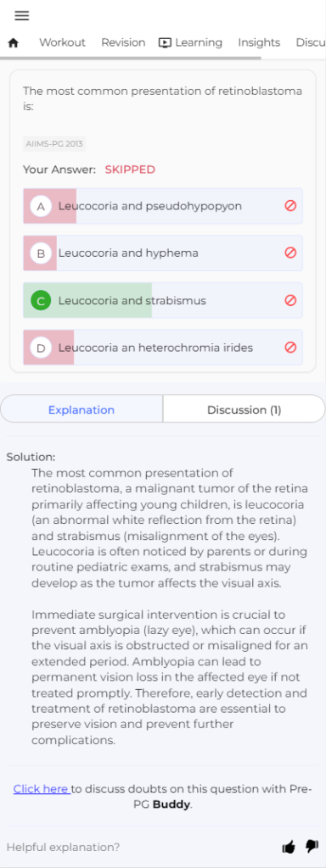Select option D circle
Screen dimensions: 326x868
41,348
